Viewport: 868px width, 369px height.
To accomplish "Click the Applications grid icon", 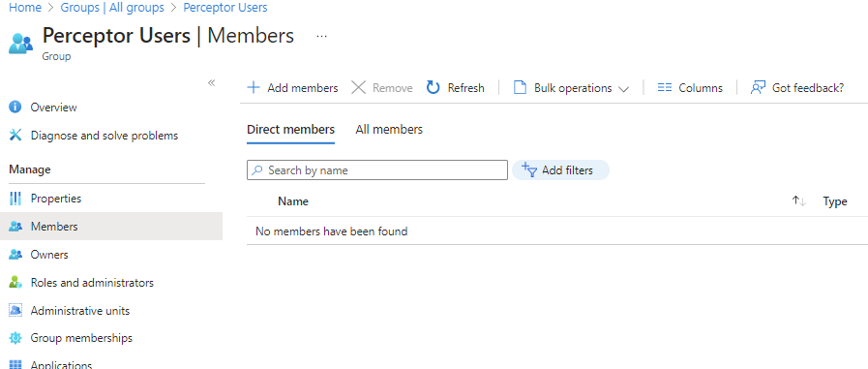I will 15,364.
